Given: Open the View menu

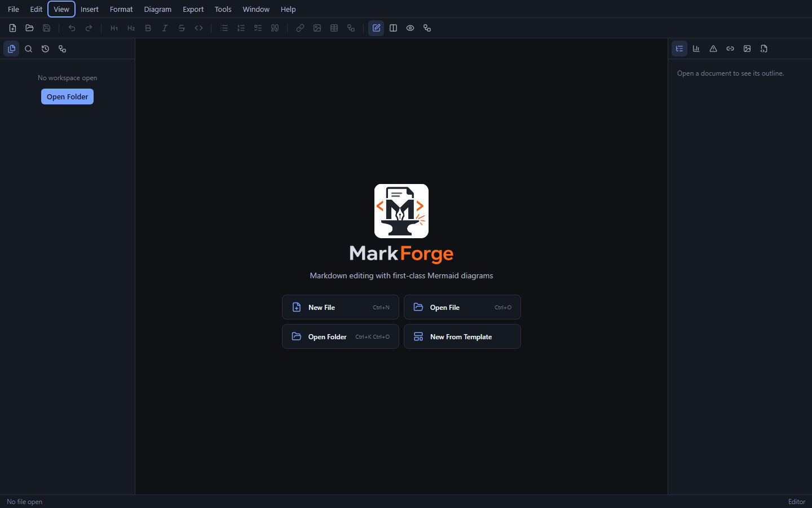Looking at the screenshot, I should 61,9.
